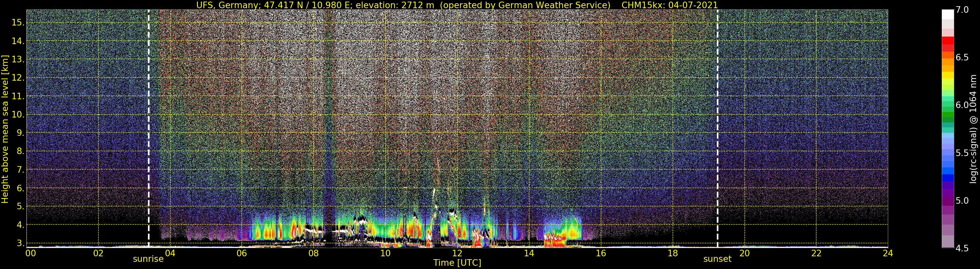Click the '5.' km tick on height axis

coord(20,206)
